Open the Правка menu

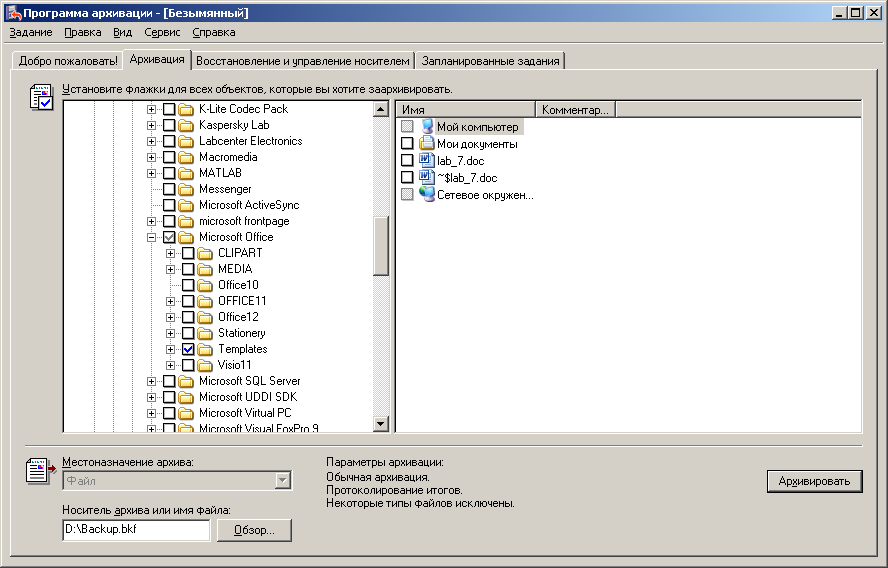(x=83, y=32)
